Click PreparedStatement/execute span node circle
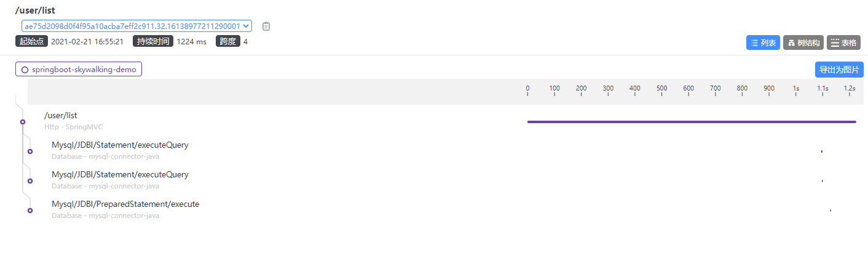 coord(30,211)
